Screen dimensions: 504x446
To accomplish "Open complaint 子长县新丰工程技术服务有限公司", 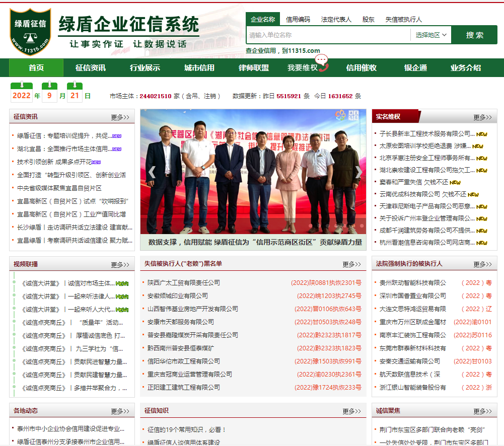I will (427, 134).
